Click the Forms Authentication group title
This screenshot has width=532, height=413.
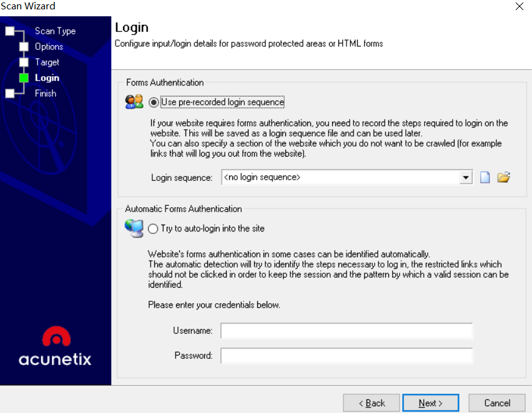pyautogui.click(x=165, y=82)
